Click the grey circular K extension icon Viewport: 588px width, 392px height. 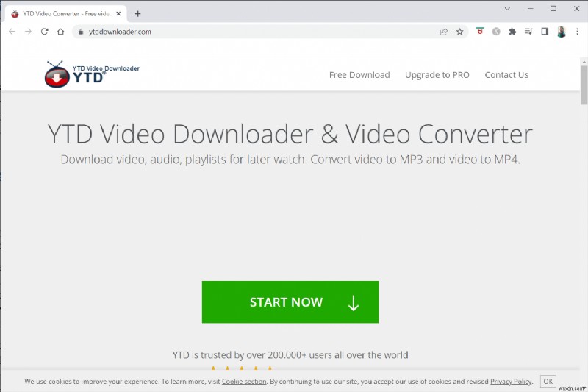pos(496,32)
